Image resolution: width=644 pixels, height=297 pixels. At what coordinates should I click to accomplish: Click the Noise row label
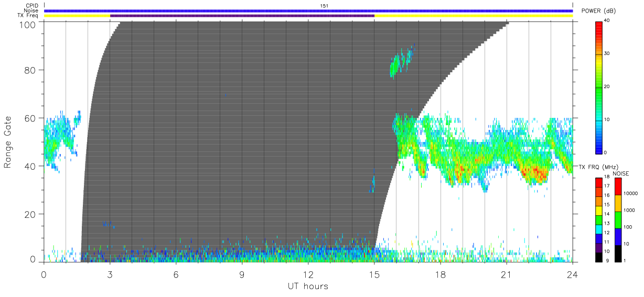pyautogui.click(x=31, y=10)
